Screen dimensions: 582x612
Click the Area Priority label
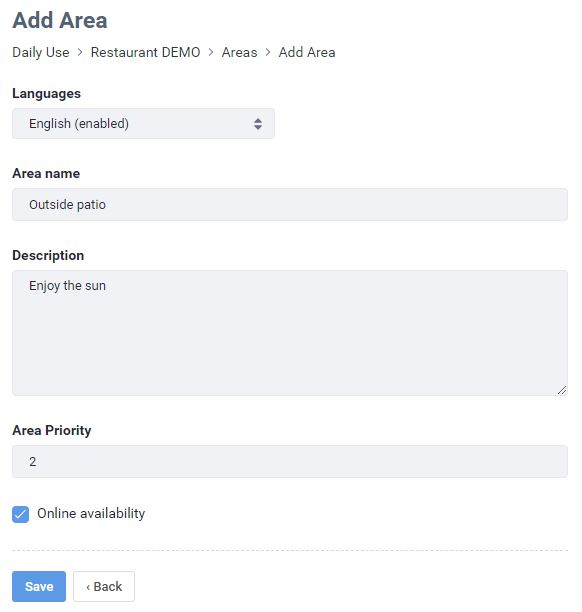(x=52, y=431)
